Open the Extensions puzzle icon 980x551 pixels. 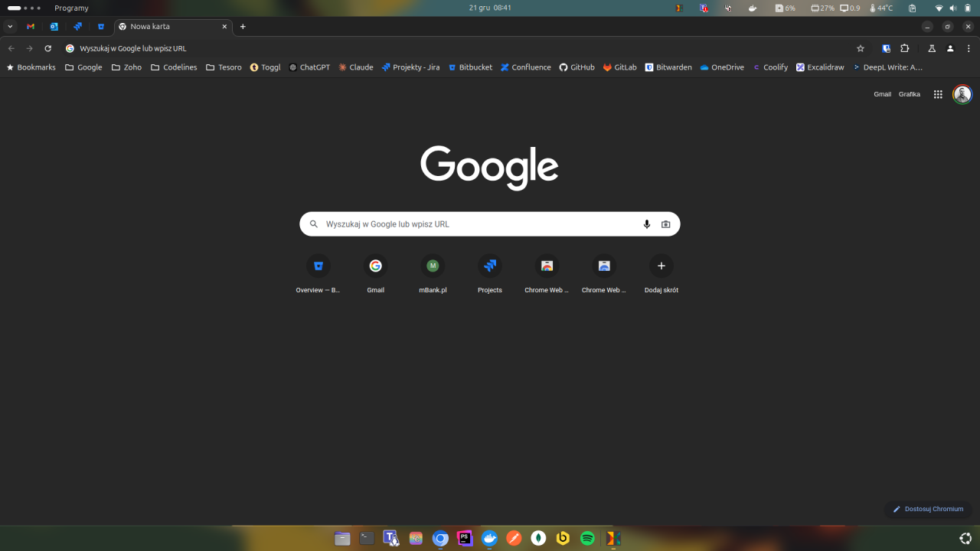[x=904, y=48]
